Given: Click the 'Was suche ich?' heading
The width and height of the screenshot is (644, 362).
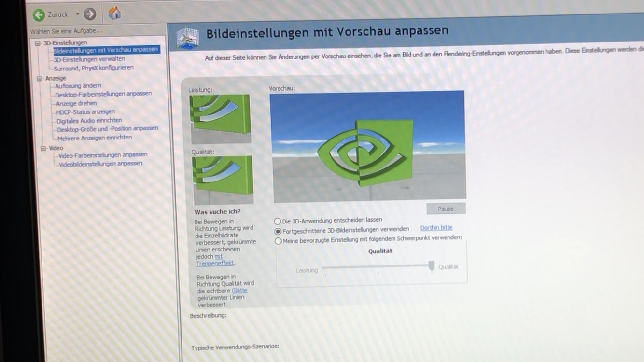Looking at the screenshot, I should tap(217, 212).
